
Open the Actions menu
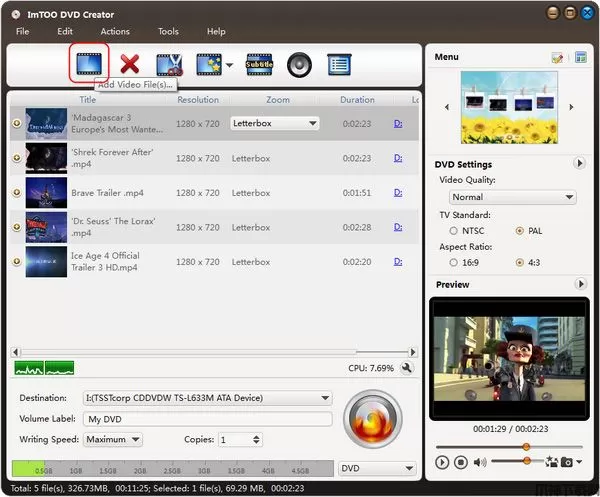tap(115, 32)
